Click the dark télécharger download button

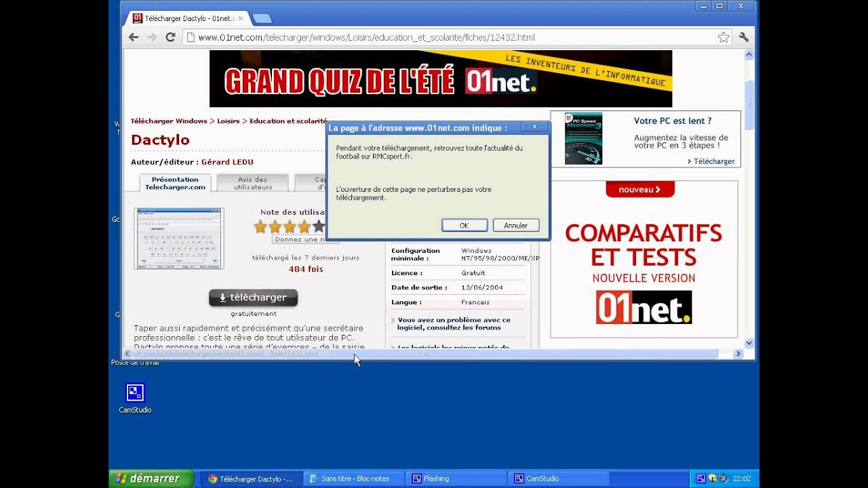click(x=253, y=298)
